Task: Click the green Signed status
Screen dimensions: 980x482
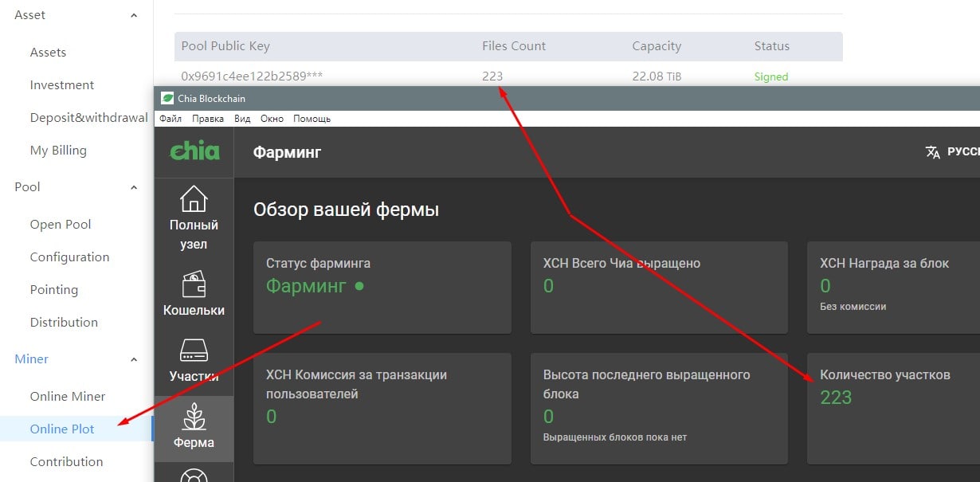Action: coord(771,76)
